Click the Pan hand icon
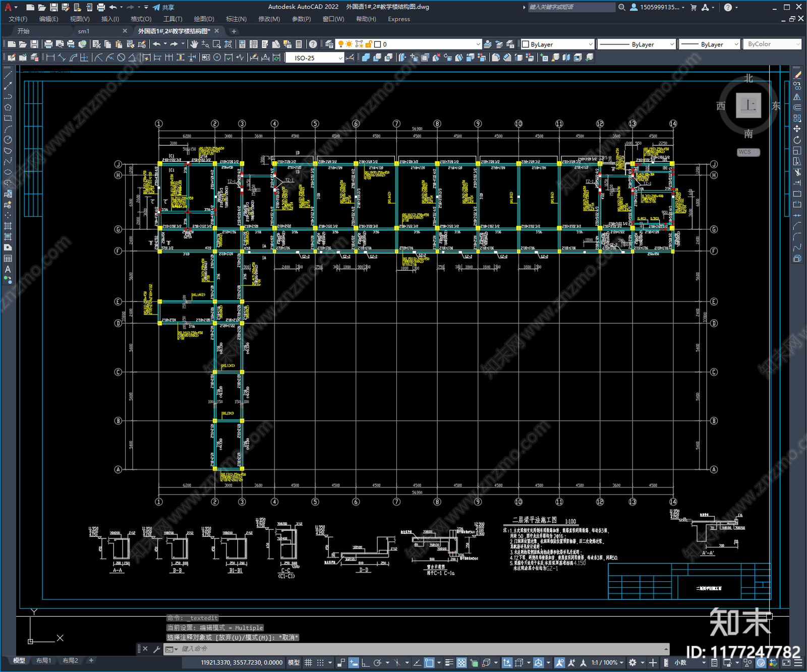The image size is (807, 672). coord(194,44)
